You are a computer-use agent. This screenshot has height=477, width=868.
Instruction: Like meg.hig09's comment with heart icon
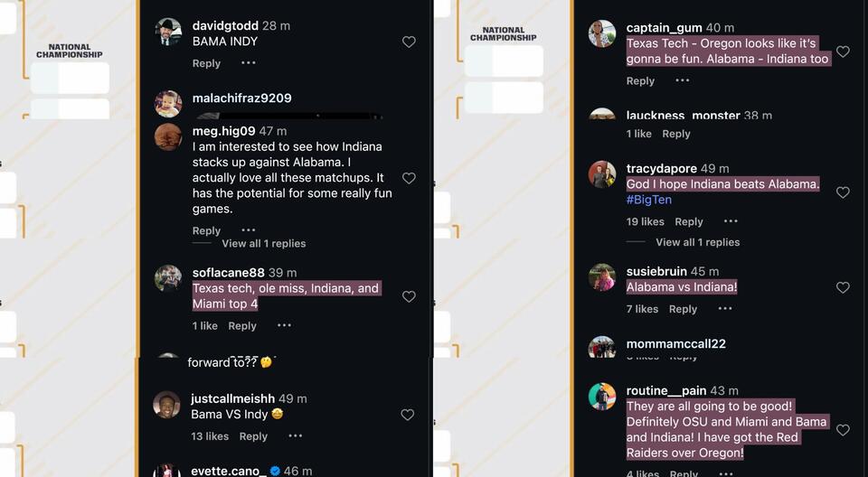click(x=409, y=178)
